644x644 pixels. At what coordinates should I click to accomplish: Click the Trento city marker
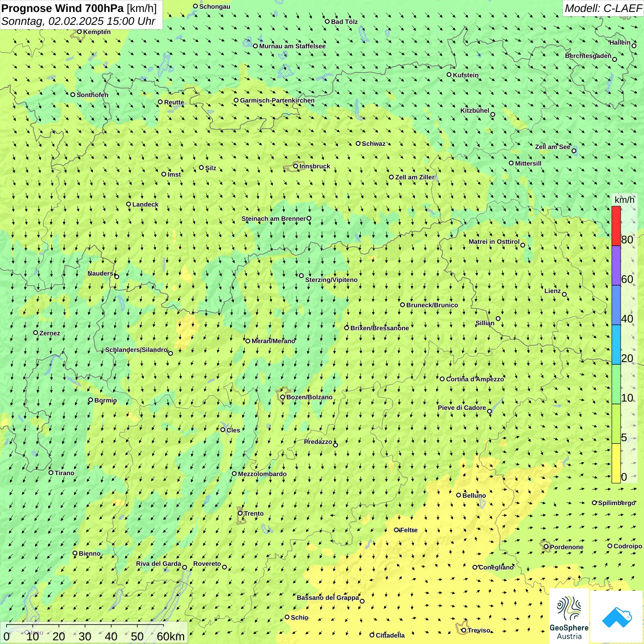(x=240, y=513)
